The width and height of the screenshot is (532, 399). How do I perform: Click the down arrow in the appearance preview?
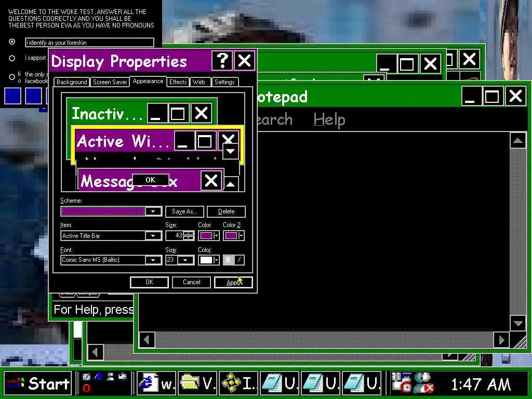pos(230,151)
